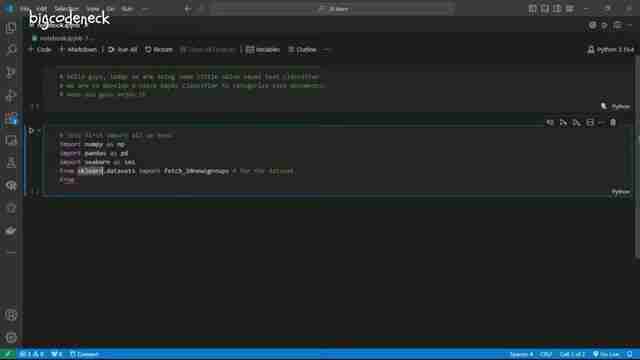This screenshot has width=640, height=360.
Task: Open notebook toolbar more actions ellipsis
Action: [327, 50]
